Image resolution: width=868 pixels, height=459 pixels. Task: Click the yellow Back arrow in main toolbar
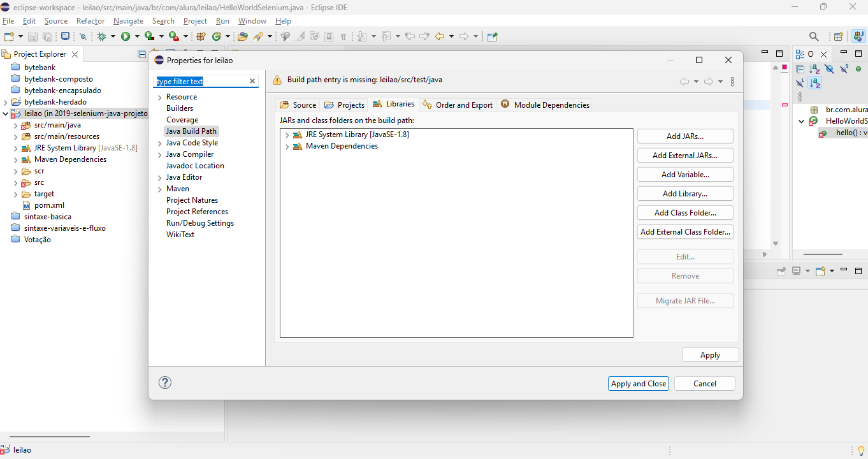point(440,36)
